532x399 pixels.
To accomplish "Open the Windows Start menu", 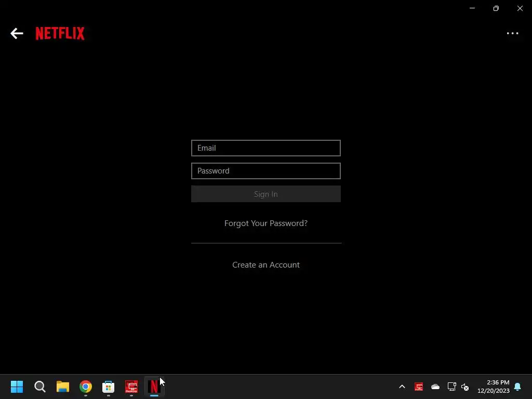I will click(17, 387).
